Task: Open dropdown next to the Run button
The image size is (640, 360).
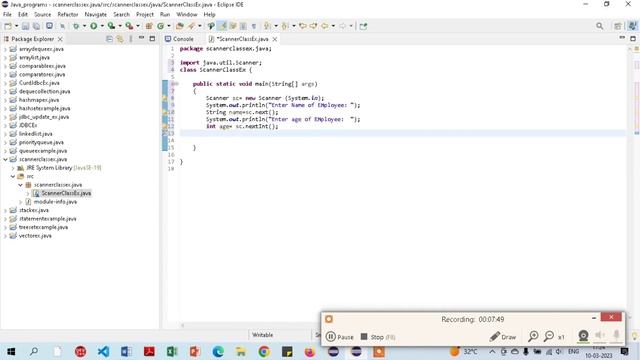Action: pyautogui.click(x=102, y=26)
